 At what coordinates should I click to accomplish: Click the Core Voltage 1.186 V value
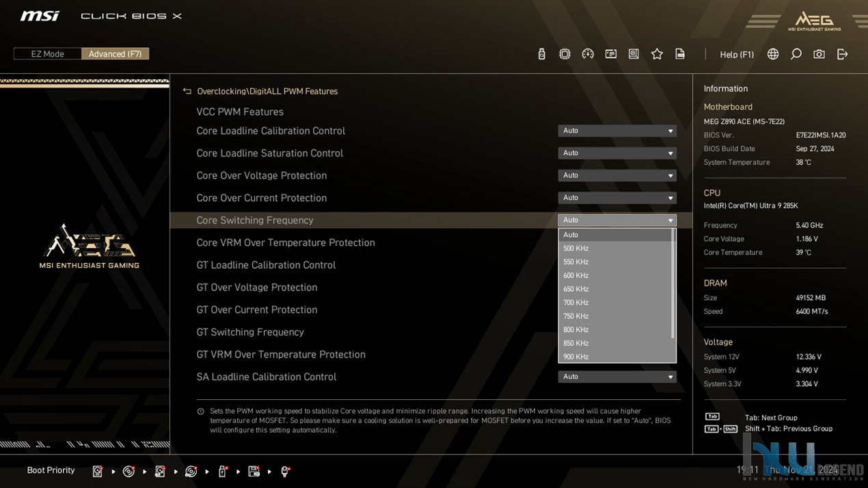807,239
